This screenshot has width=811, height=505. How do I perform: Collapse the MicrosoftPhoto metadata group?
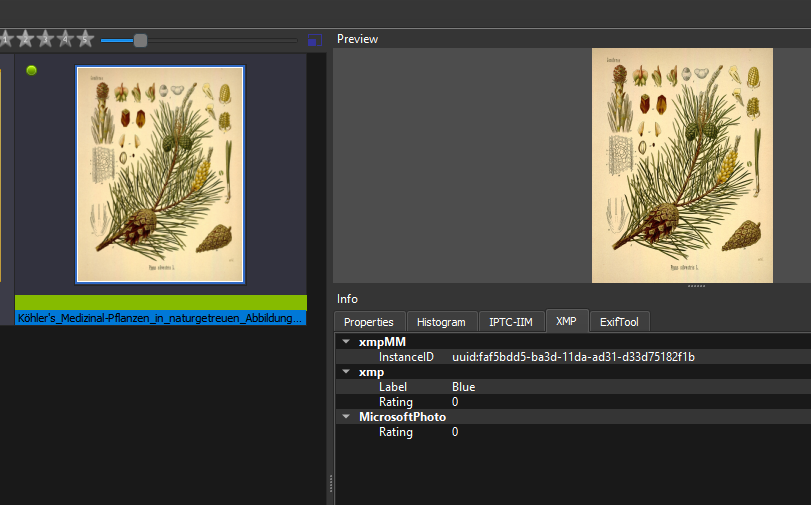point(345,417)
